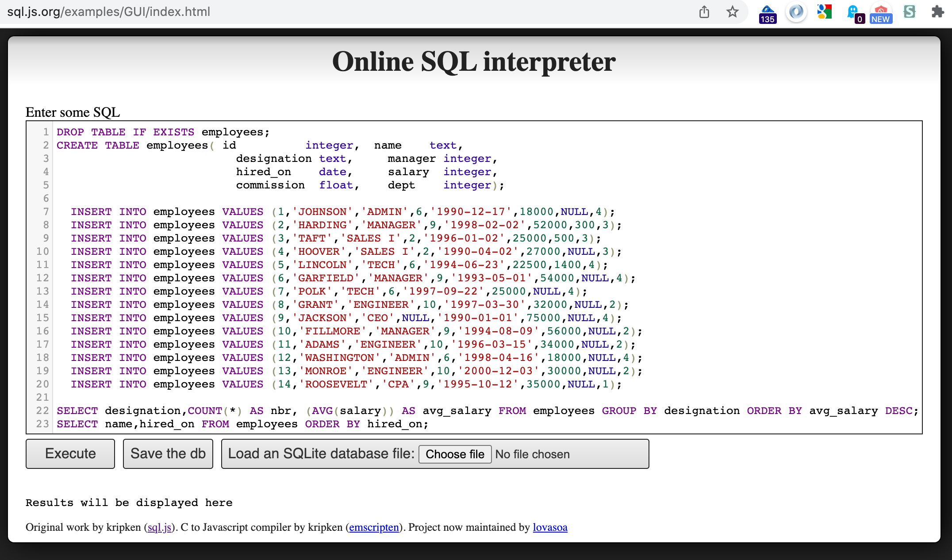Click the Choose file button
Screen dimensions: 952x560
[x=455, y=454]
